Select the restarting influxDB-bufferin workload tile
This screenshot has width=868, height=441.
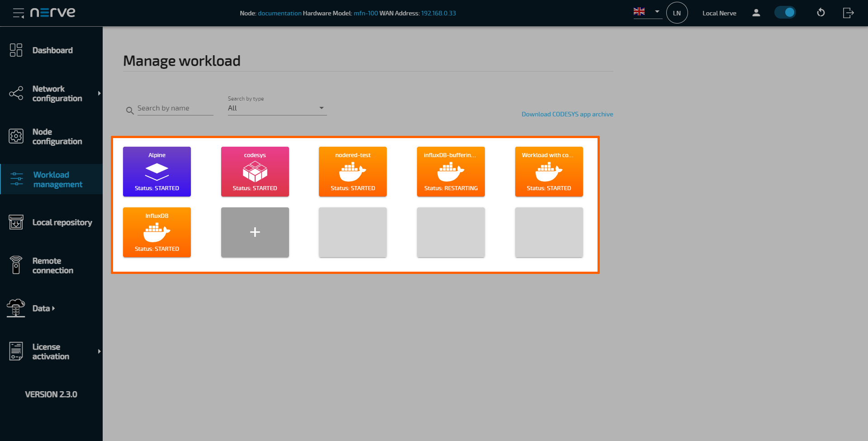(x=451, y=172)
